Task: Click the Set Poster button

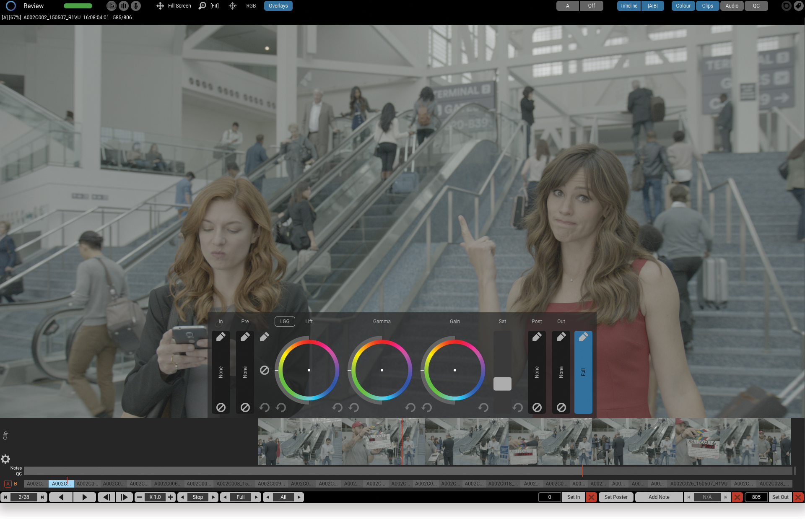Action: click(615, 497)
